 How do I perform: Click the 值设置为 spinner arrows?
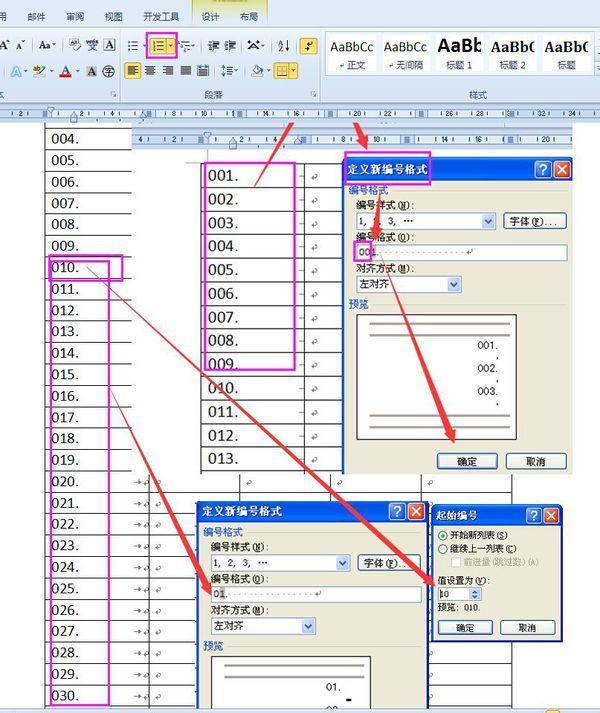tap(475, 594)
